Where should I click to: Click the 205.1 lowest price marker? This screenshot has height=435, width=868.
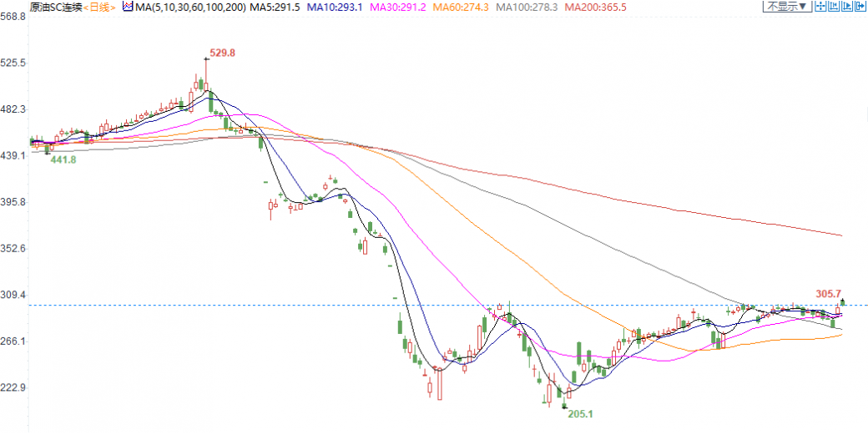point(581,413)
